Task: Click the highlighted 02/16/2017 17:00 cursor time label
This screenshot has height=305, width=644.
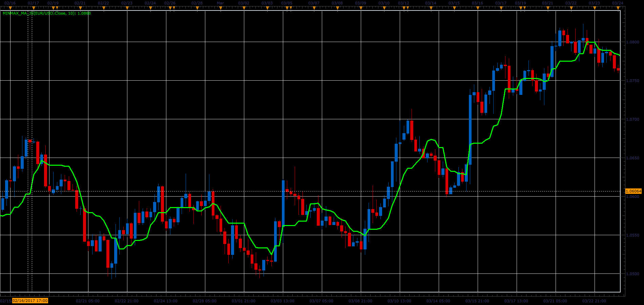Action: coord(30,301)
